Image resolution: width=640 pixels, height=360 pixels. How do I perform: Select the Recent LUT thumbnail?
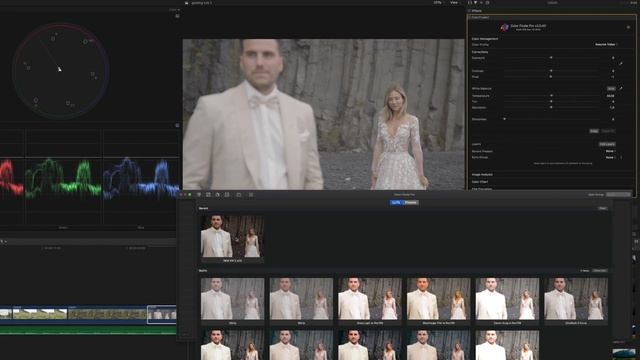(x=232, y=236)
